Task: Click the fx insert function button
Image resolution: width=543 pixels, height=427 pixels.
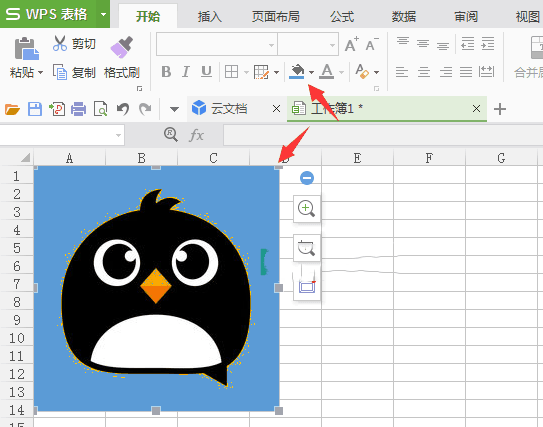Action: (x=196, y=135)
